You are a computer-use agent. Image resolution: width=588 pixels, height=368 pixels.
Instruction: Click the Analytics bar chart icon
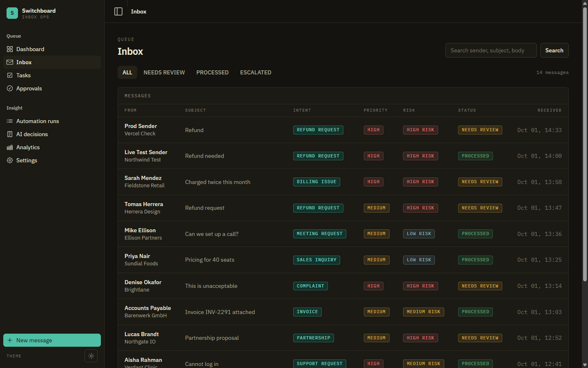click(10, 147)
